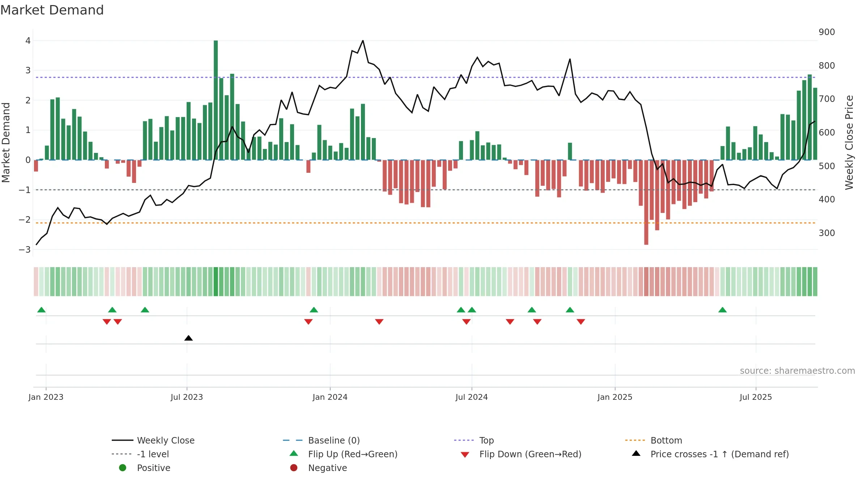
Task: Click the 300 right-axis price label
Action: pos(827,233)
